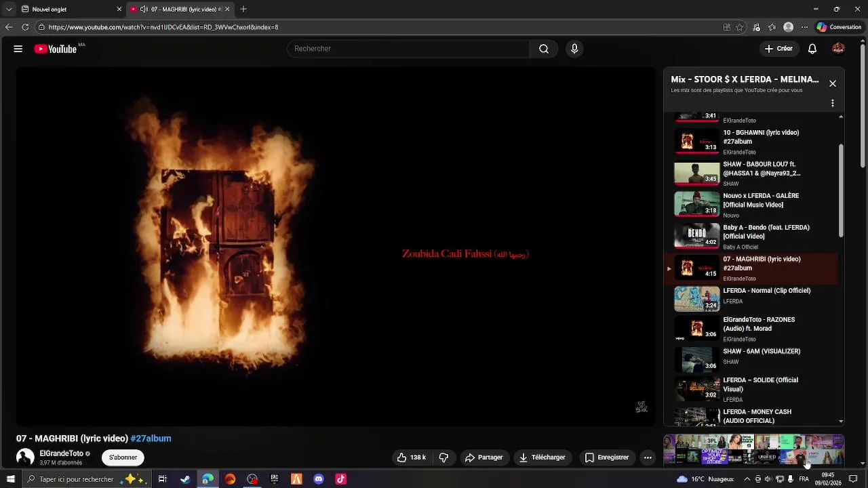The width and height of the screenshot is (868, 488).
Task: Open the media playback control icon
Action: click(x=757, y=27)
